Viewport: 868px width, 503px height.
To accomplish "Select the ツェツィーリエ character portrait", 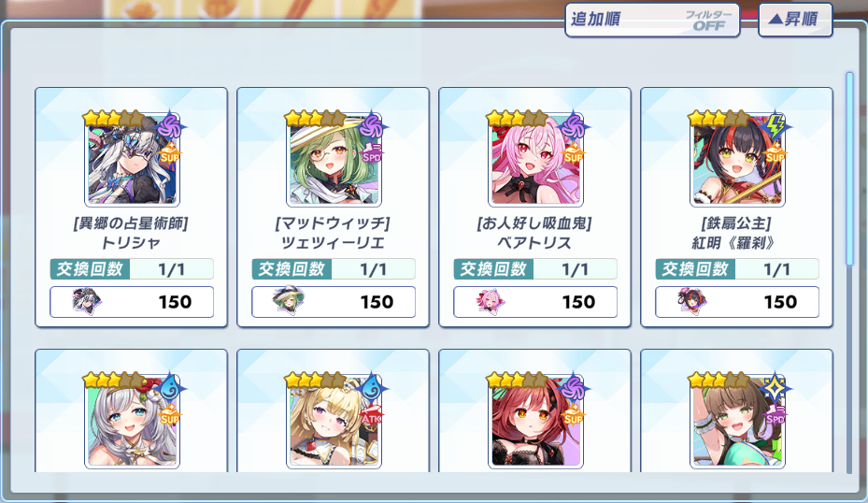I will (334, 160).
